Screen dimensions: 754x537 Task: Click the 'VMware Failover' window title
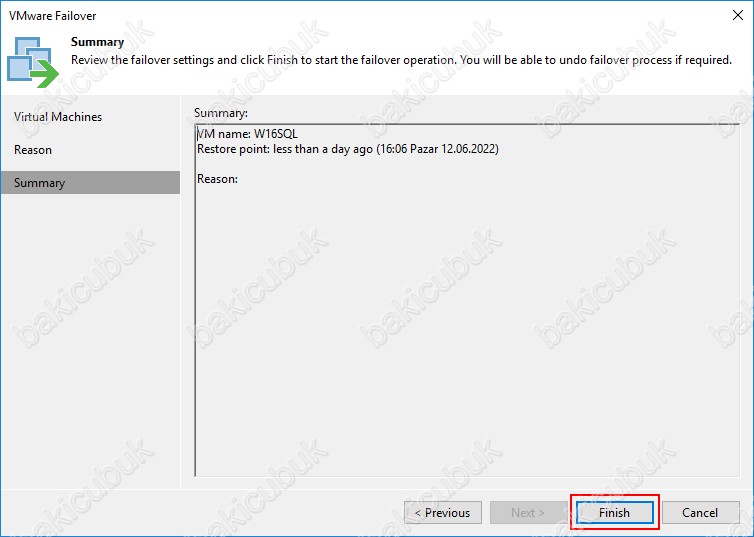tap(52, 16)
